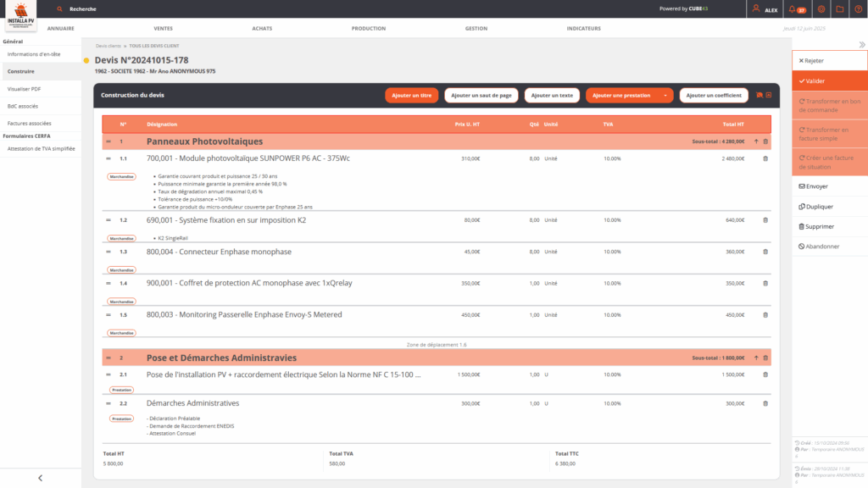Click Dupliquer in the action panel
The width and height of the screenshot is (868, 488).
(829, 207)
